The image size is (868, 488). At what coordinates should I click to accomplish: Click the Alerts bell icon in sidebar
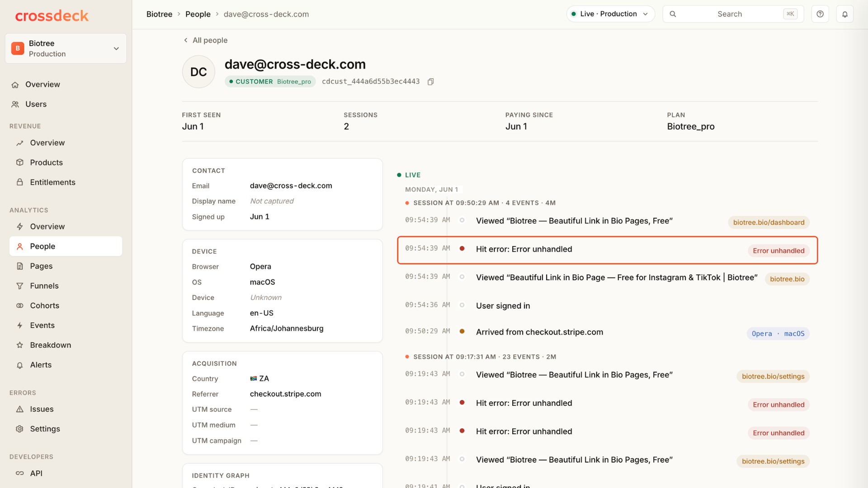[x=20, y=365]
